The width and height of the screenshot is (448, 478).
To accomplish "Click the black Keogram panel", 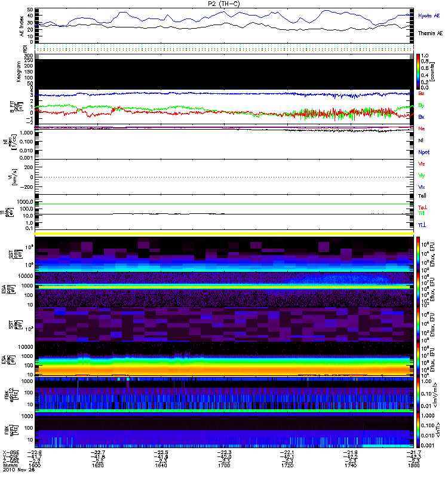I will [224, 74].
